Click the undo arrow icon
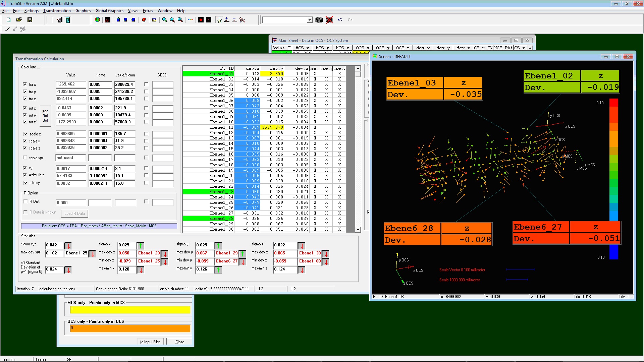 click(x=340, y=20)
